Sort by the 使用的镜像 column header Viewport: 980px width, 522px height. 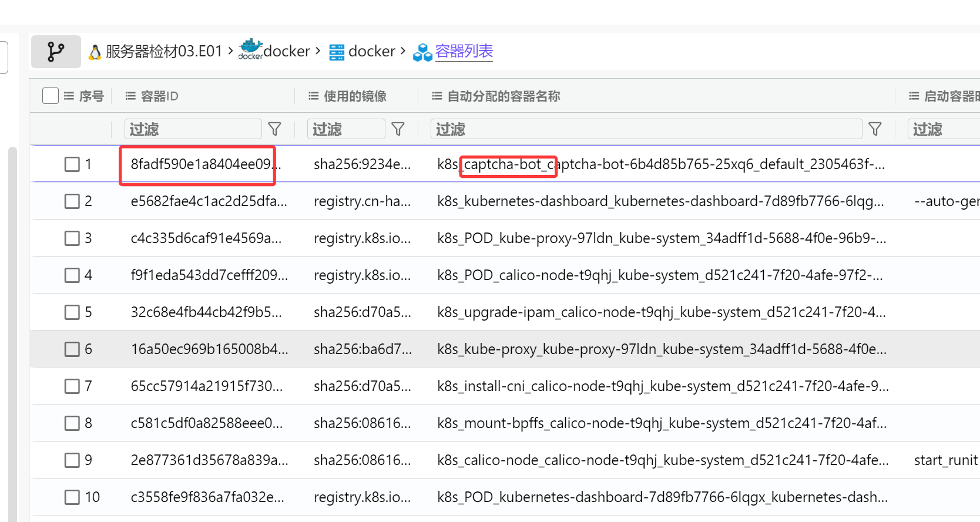[x=355, y=96]
